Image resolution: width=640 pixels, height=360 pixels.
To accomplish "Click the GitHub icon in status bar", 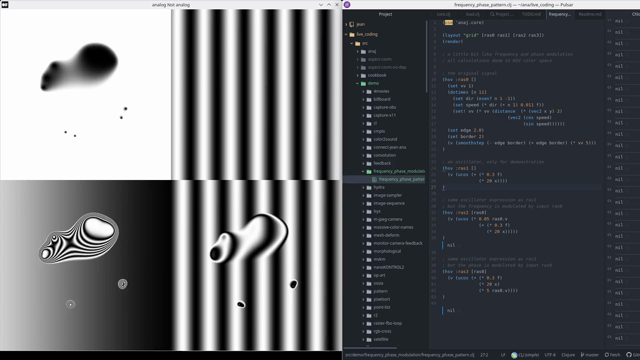I will coord(629,355).
